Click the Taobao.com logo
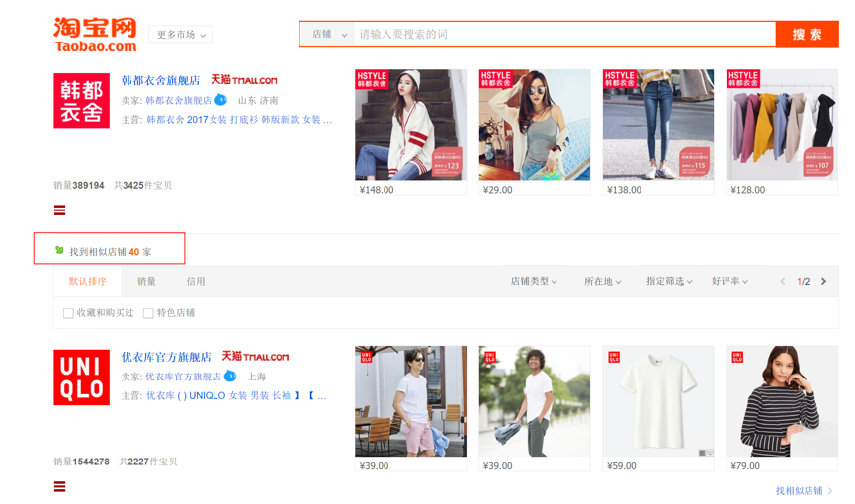 click(x=96, y=35)
